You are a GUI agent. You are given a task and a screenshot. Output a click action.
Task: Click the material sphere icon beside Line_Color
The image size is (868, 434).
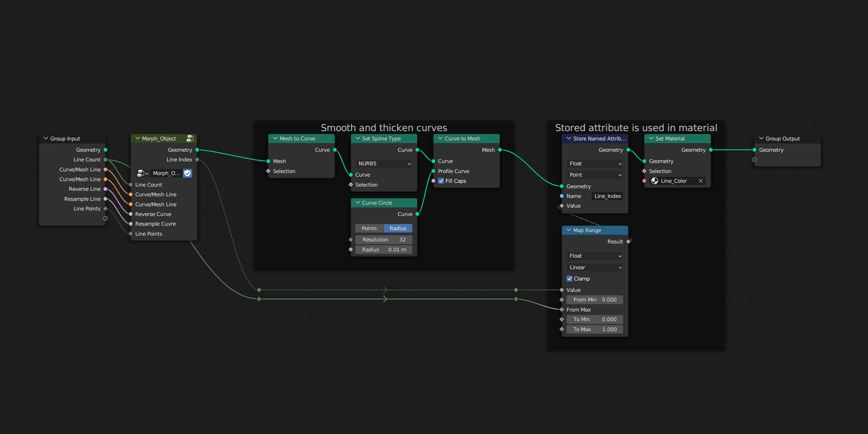click(655, 181)
